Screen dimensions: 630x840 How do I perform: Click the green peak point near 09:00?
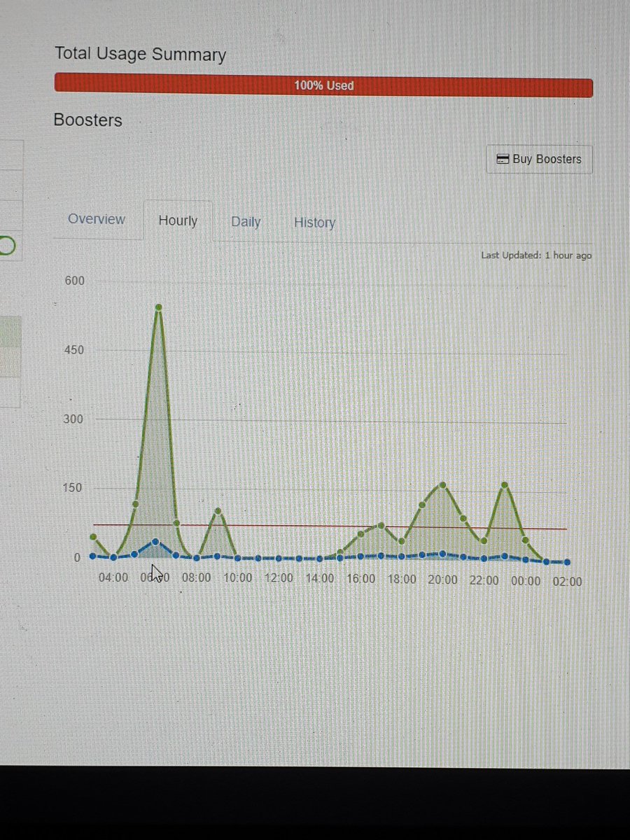coord(218,511)
